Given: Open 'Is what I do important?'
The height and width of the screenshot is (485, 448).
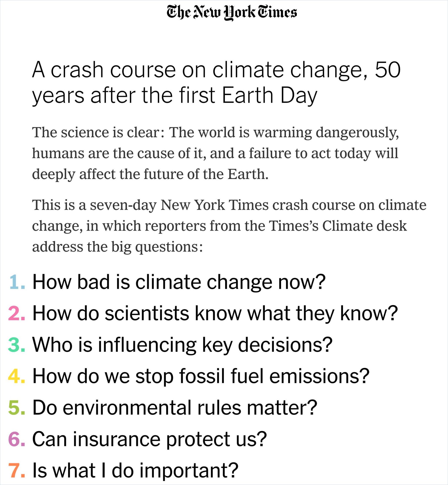Looking at the screenshot, I should coord(135,470).
